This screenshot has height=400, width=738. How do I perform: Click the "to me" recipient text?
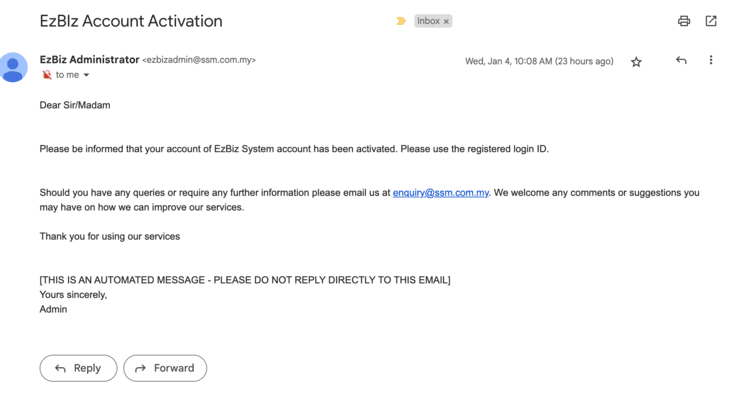coord(67,75)
